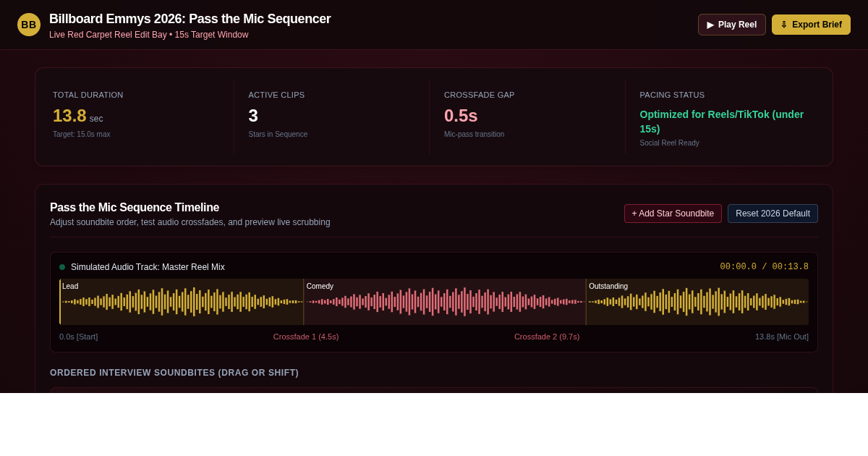This screenshot has width=868, height=456.
Task: Click the Optimized for Reels/TikTok status text
Action: point(721,122)
